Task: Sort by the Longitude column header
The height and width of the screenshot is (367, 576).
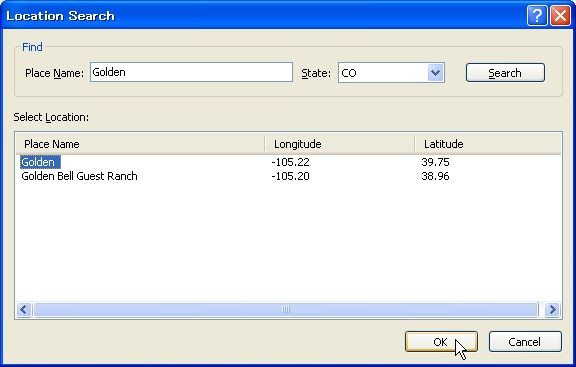Action: click(339, 144)
